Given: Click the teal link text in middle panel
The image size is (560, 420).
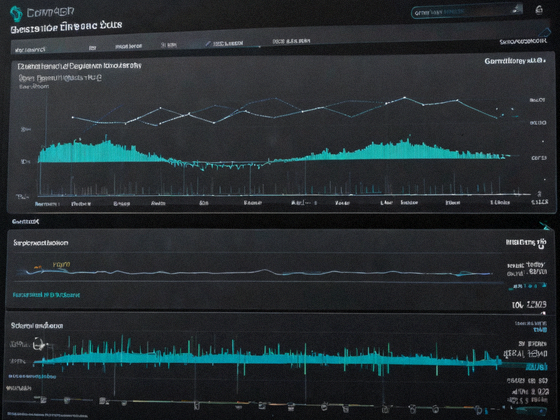Looking at the screenshot, I should 46,295.
